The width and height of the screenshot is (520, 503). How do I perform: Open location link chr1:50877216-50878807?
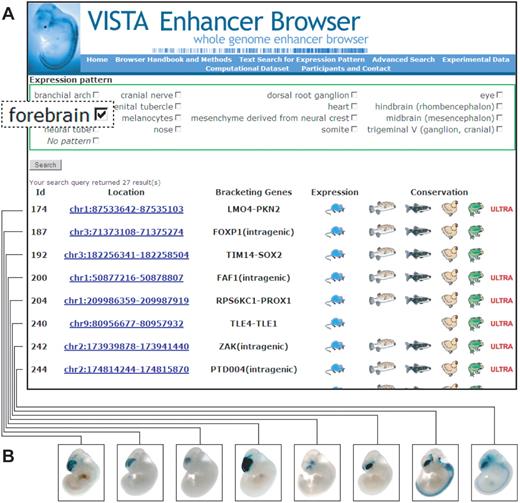126,278
